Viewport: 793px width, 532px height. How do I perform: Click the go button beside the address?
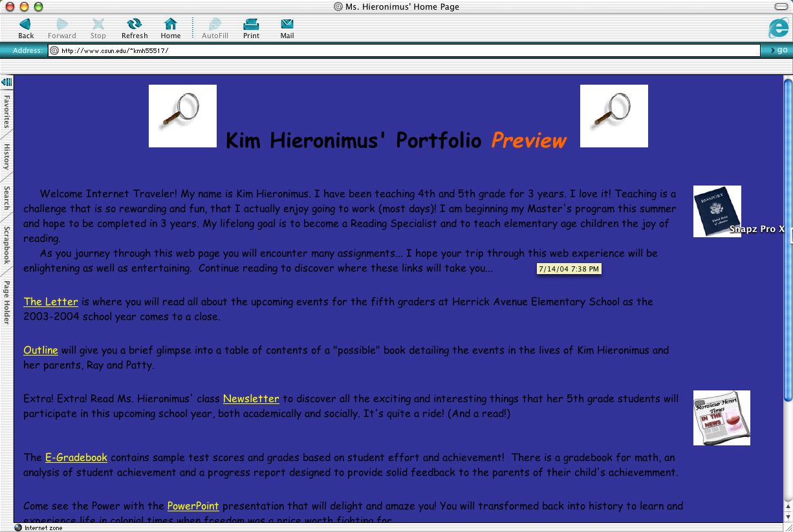click(778, 50)
